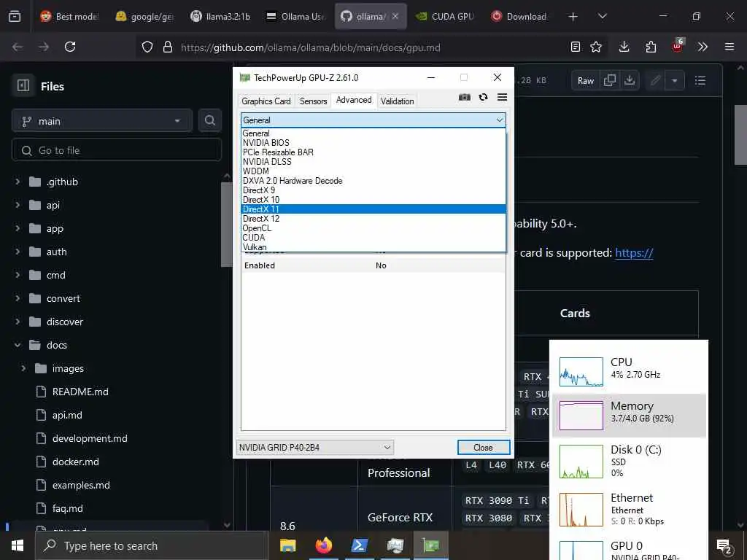
Task: Click the uBlock extension icon with badge
Action: point(678,45)
